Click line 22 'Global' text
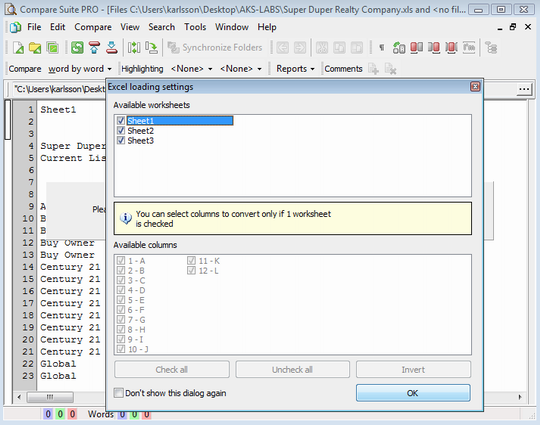The width and height of the screenshot is (540, 425). pyautogui.click(x=58, y=364)
